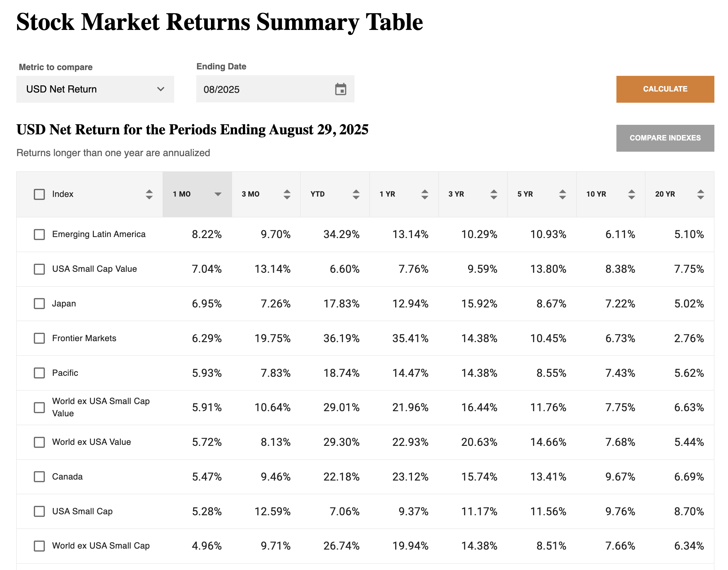Image resolution: width=728 pixels, height=570 pixels.
Task: Sort table by YTD column arrows
Action: pos(356,194)
